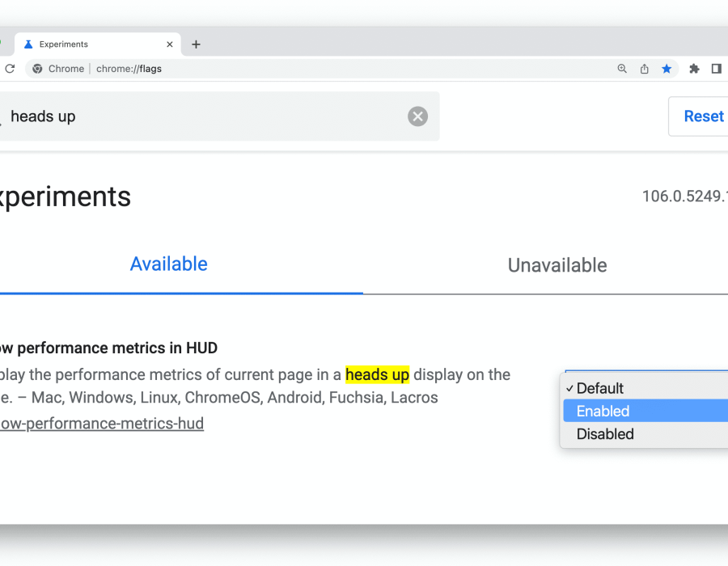Show the browser side panel
Viewport: 728px width, 566px height.
(716, 69)
